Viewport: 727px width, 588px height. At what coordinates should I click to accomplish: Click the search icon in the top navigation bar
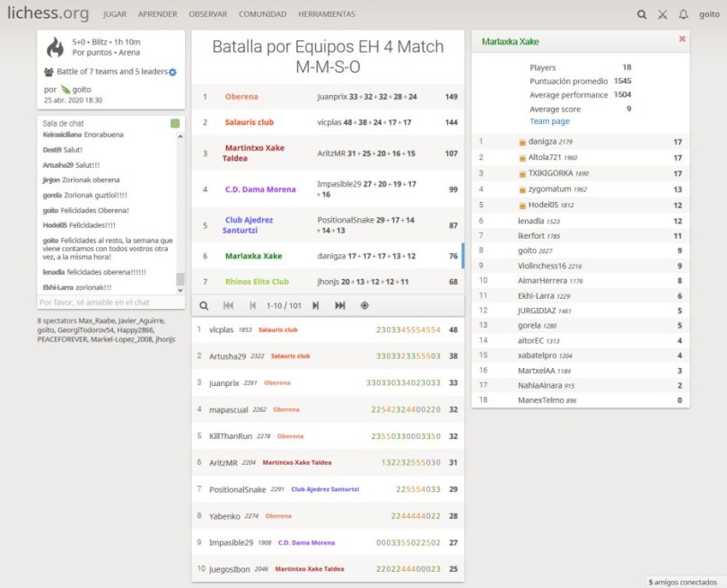tap(641, 14)
